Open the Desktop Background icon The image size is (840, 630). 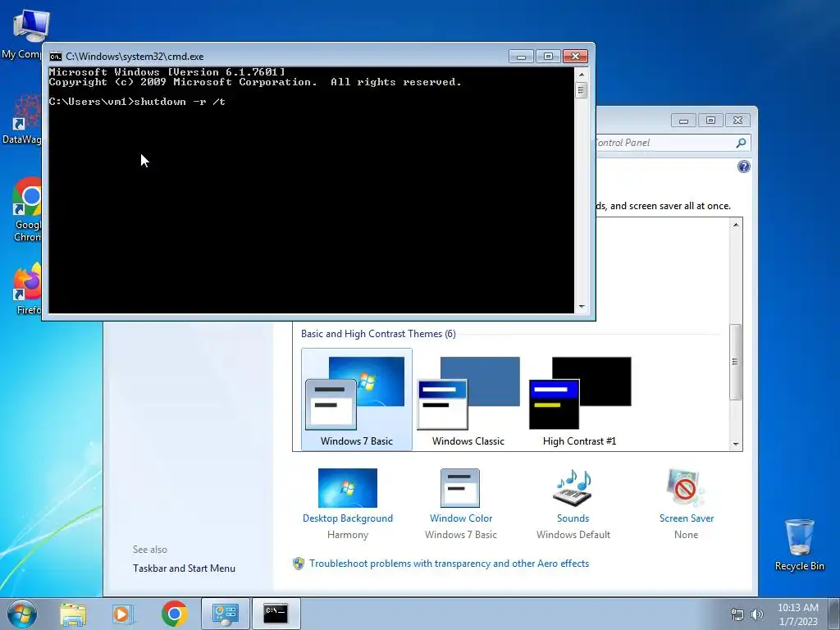348,488
